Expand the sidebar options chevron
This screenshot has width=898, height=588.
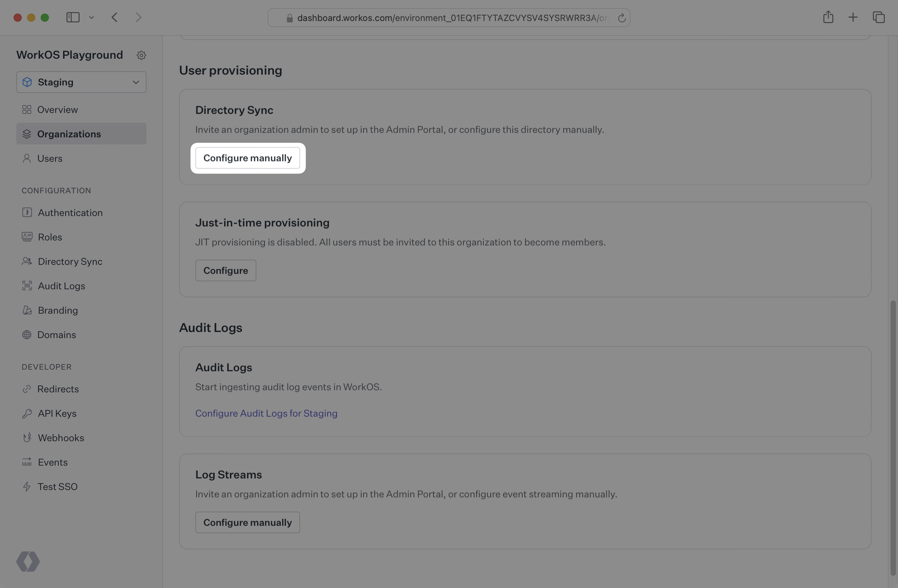coord(91,17)
